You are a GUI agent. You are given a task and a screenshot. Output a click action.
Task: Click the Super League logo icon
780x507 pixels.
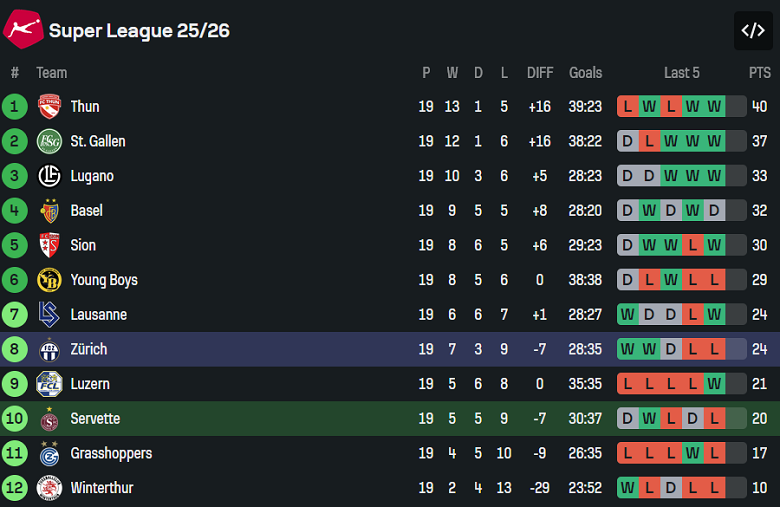coord(22,29)
